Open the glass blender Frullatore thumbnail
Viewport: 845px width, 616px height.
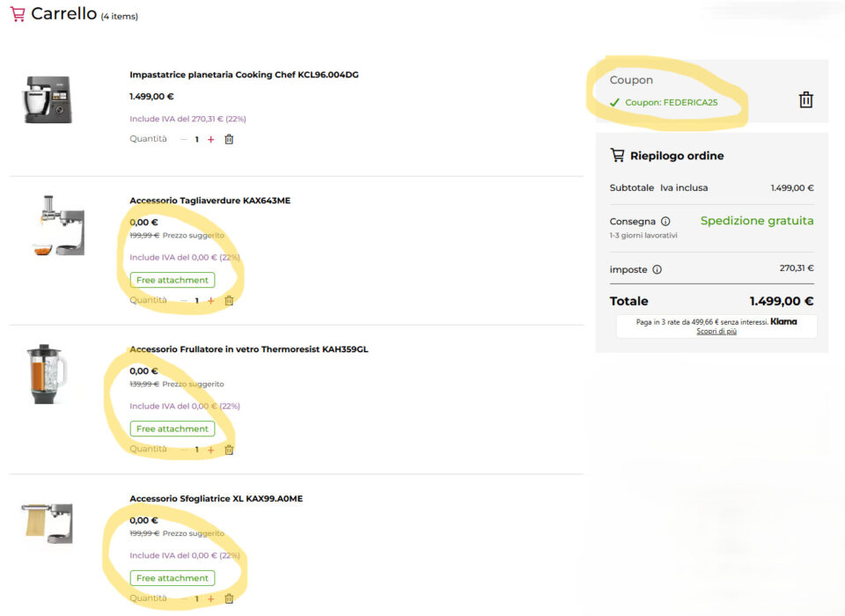coord(47,374)
